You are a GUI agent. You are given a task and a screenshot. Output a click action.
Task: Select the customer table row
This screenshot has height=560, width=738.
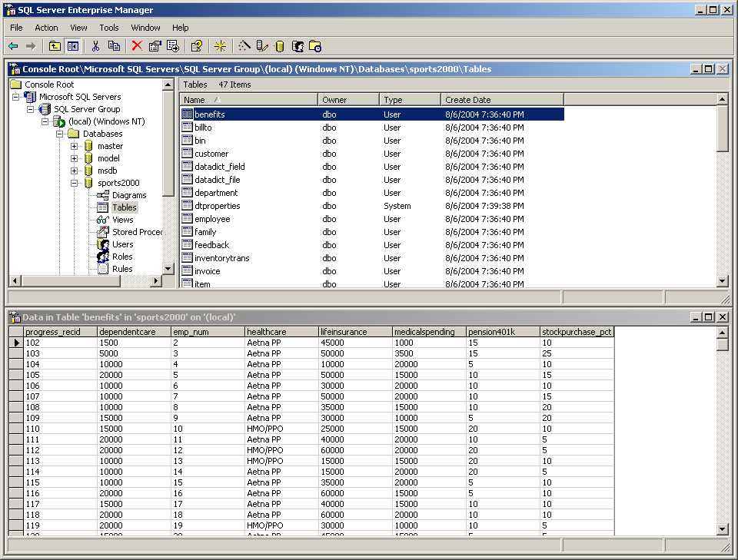point(372,154)
